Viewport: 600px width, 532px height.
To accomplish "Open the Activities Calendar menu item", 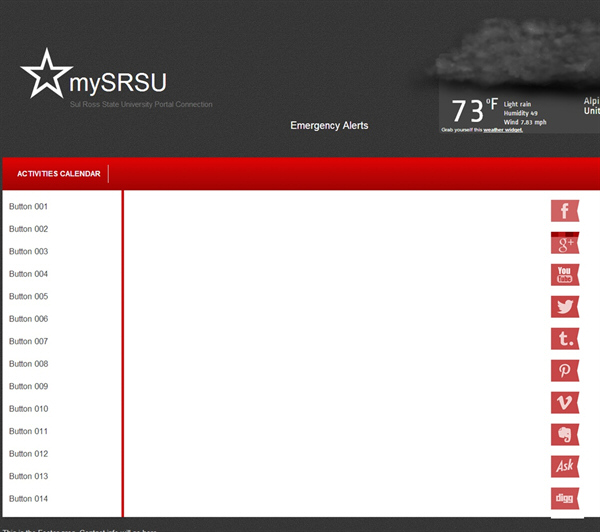I will click(x=59, y=174).
